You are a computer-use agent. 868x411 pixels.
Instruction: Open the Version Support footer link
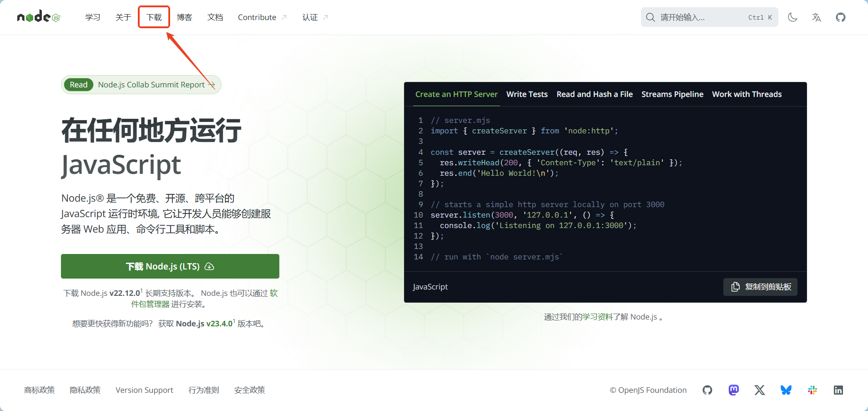144,390
